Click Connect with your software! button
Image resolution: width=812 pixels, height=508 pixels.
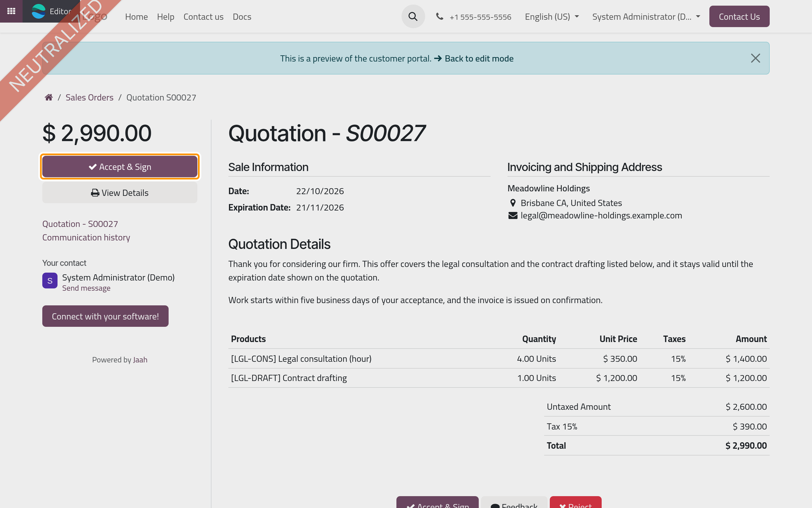click(x=105, y=316)
